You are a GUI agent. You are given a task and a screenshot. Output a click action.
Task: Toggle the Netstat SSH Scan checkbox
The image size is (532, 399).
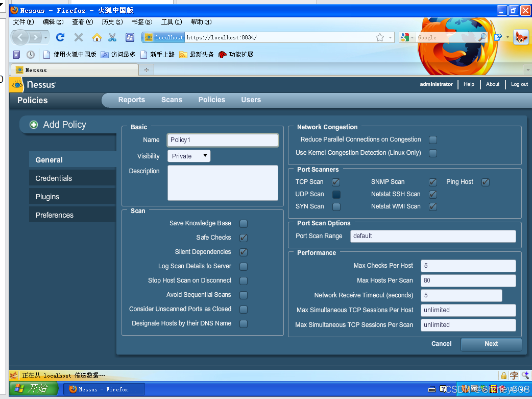[433, 194]
